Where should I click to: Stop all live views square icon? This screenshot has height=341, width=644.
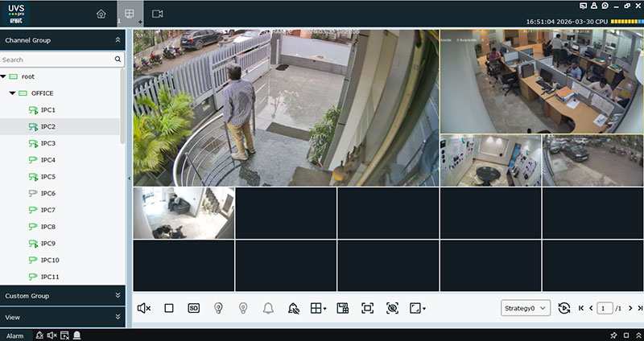click(169, 308)
